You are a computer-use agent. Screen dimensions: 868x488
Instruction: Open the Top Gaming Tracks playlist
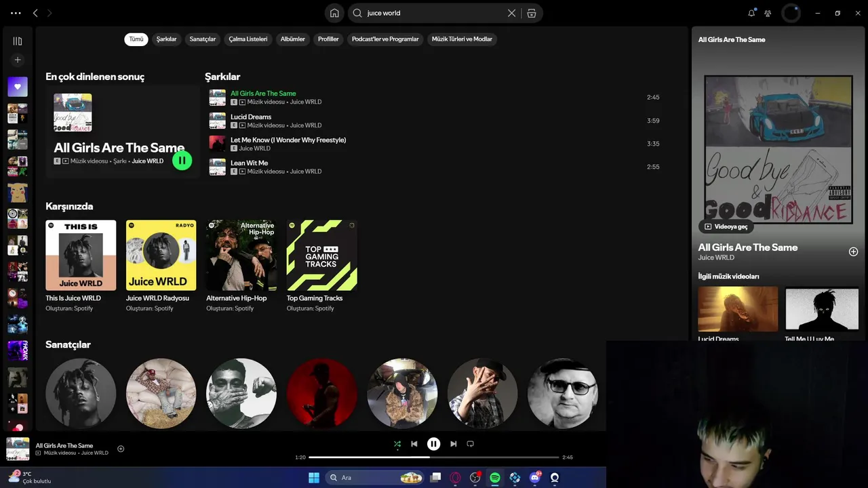tap(321, 266)
